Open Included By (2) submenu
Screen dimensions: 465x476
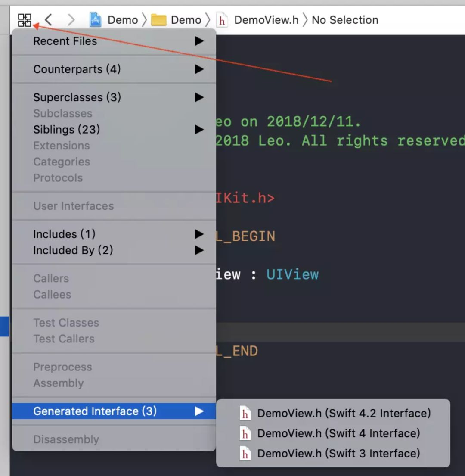click(x=114, y=250)
